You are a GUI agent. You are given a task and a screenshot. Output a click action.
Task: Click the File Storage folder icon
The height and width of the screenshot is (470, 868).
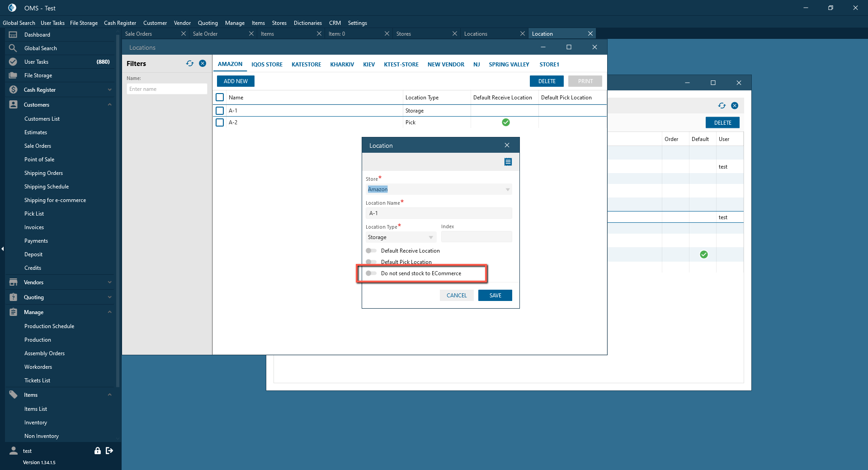pyautogui.click(x=13, y=75)
